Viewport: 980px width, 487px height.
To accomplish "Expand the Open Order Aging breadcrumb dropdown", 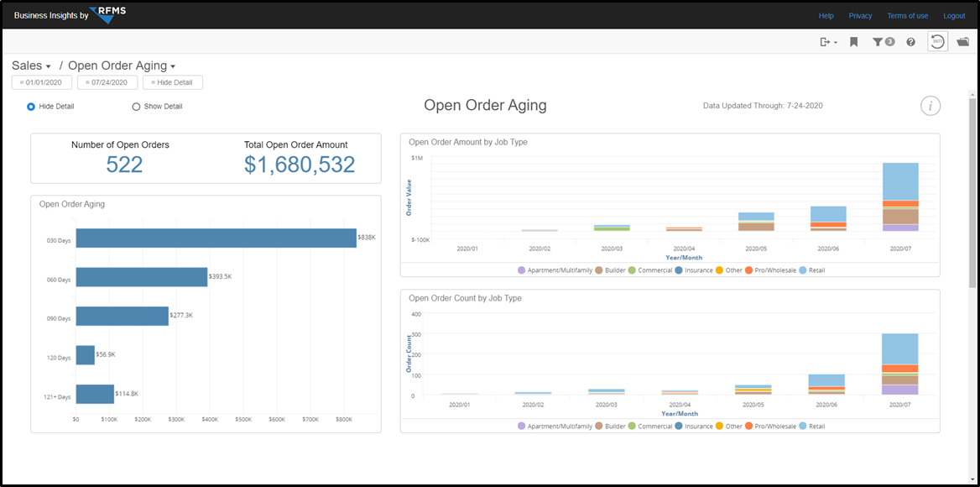I will point(122,65).
